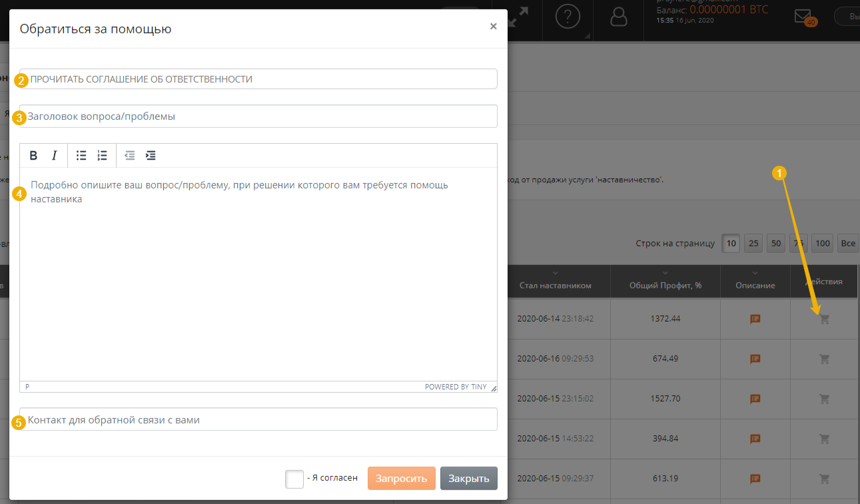Decrease indent in the editor
Image resolution: width=860 pixels, height=504 pixels.
tap(130, 156)
